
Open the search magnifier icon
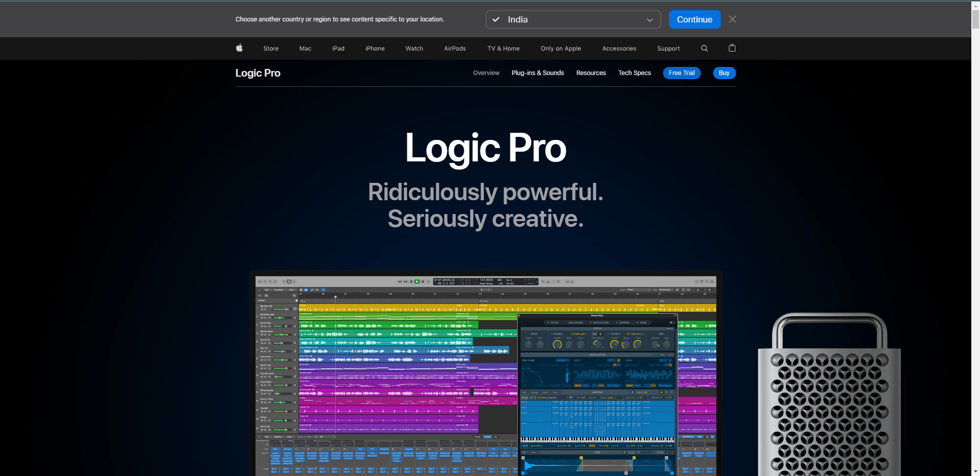coord(704,48)
